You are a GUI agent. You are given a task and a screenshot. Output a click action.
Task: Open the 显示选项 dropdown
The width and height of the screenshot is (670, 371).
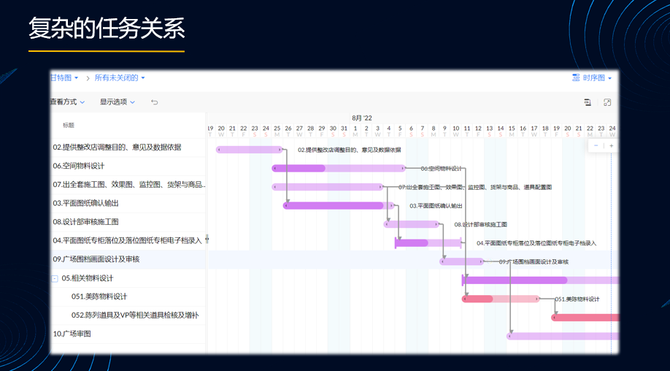click(118, 102)
